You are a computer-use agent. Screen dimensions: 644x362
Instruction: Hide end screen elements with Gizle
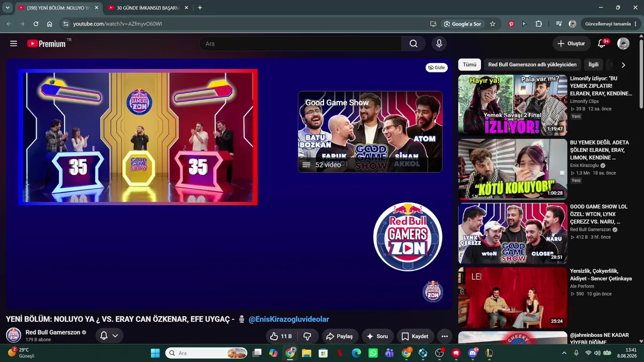(436, 67)
